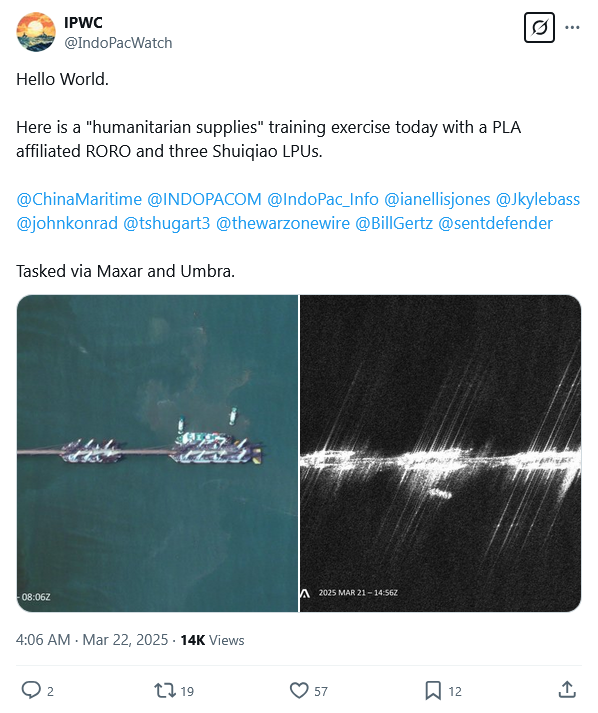Screen dimensions: 598x713
Task: Visit the @IndoPac_Info mention
Action: click(x=323, y=199)
